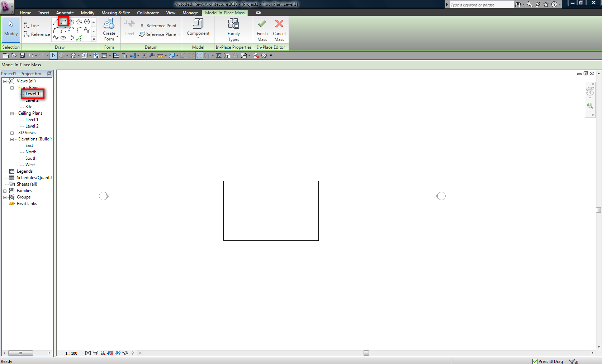Click the keyword search input field
This screenshot has height=364, width=602.
[481, 5]
